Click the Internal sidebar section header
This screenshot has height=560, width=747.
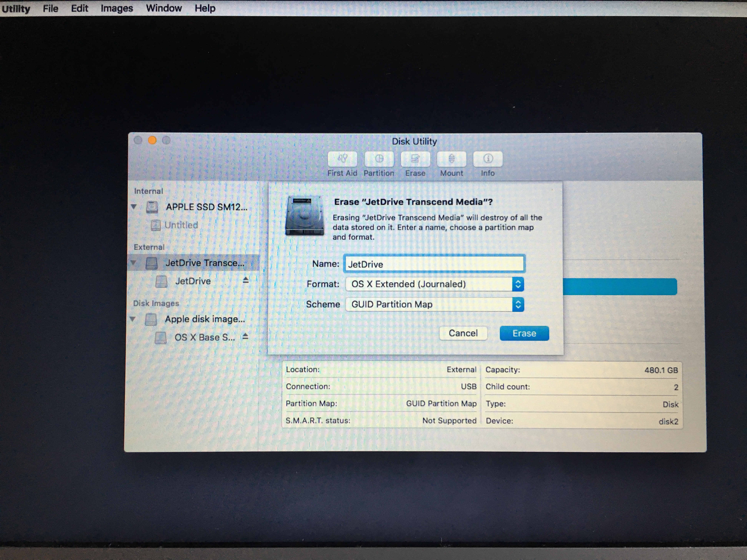pyautogui.click(x=148, y=191)
